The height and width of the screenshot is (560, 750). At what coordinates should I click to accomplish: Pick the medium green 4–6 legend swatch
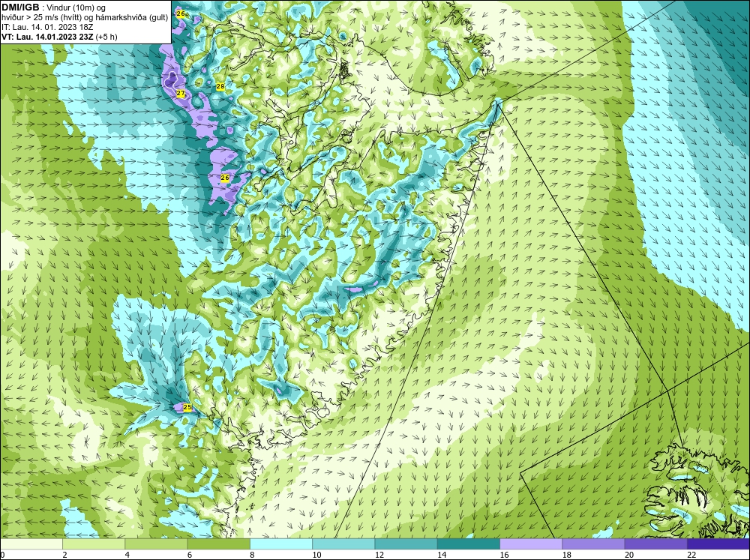[x=156, y=544]
